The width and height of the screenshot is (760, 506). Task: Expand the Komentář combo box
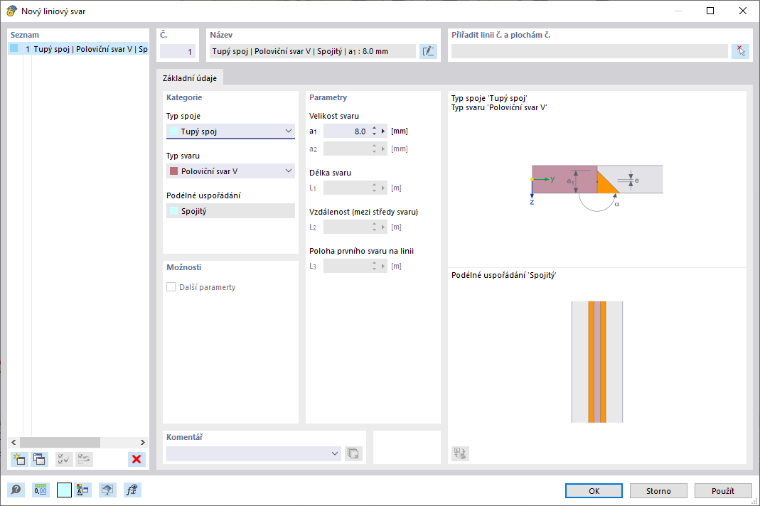tap(335, 454)
